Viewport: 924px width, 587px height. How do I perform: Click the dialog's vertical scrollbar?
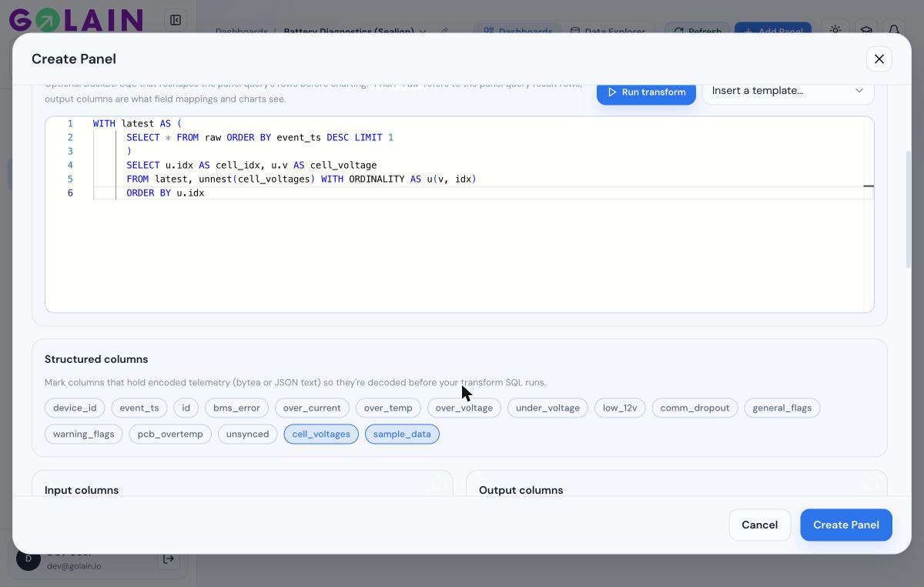click(x=909, y=210)
